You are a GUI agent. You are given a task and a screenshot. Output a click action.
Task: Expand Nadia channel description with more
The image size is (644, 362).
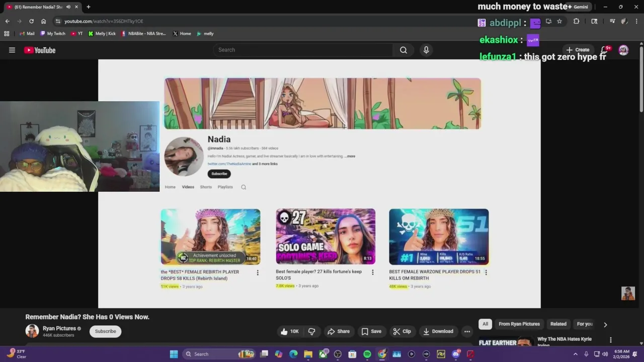tap(350, 156)
